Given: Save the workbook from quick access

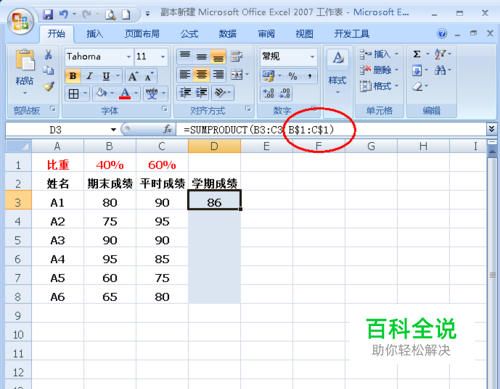Looking at the screenshot, I should click(48, 14).
